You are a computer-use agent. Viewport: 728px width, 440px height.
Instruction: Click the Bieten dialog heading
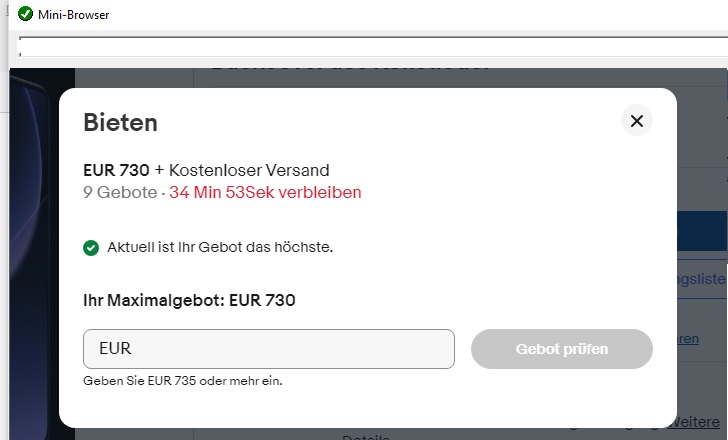[120, 122]
